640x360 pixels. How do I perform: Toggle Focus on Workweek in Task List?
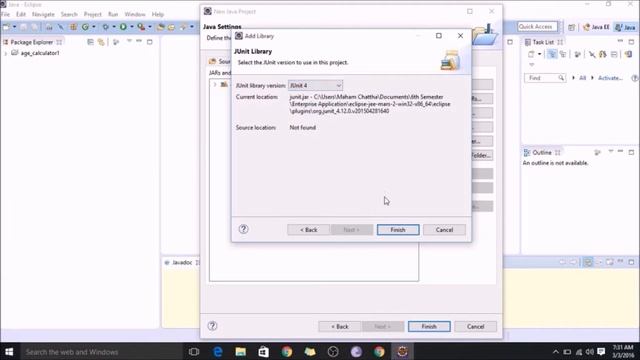[577, 54]
